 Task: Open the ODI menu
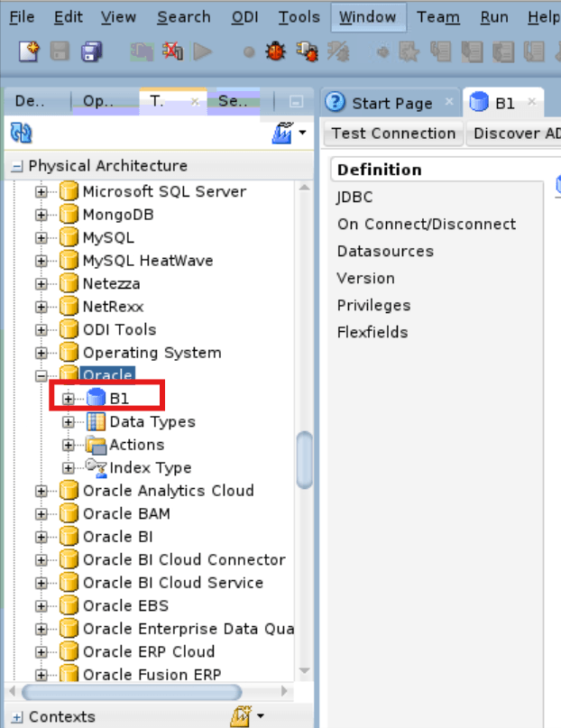(244, 17)
